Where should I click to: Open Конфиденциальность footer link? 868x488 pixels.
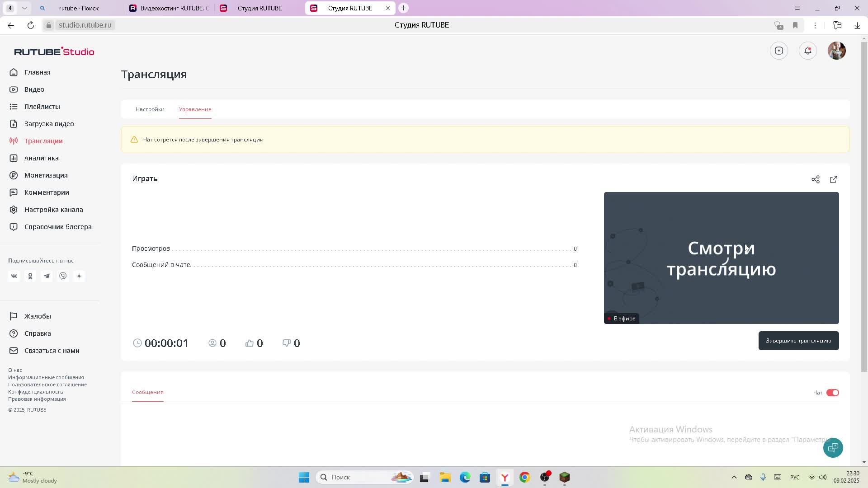click(x=35, y=392)
